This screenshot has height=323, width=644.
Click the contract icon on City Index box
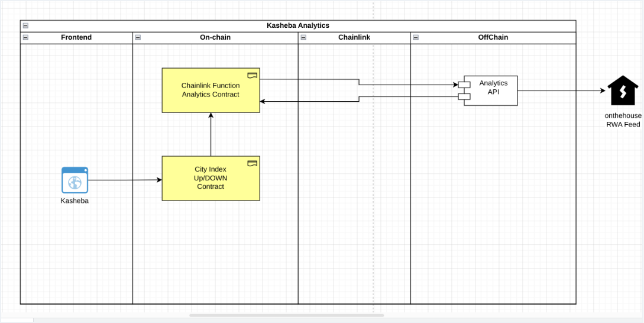coord(252,163)
